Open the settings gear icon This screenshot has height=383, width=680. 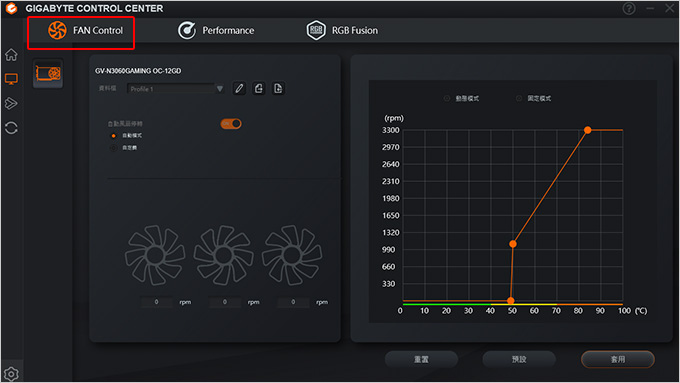tap(11, 374)
